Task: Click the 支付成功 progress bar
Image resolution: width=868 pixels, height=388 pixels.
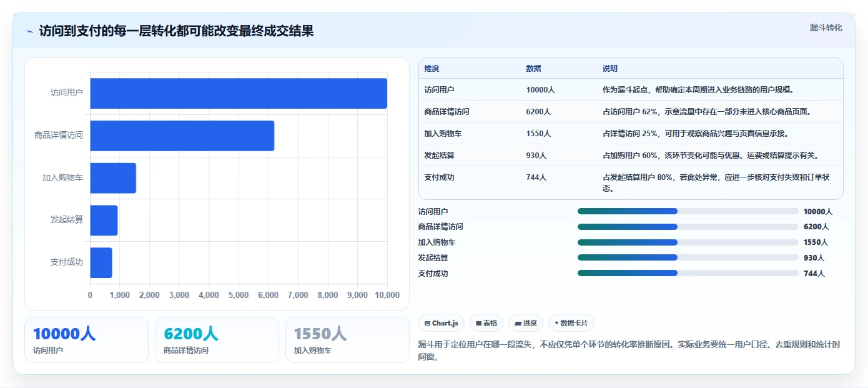Action: point(688,273)
